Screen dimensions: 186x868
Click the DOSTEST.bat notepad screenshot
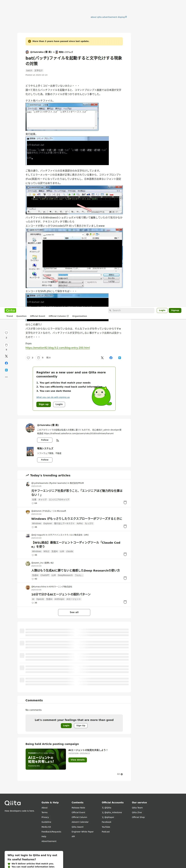tap(62, 117)
